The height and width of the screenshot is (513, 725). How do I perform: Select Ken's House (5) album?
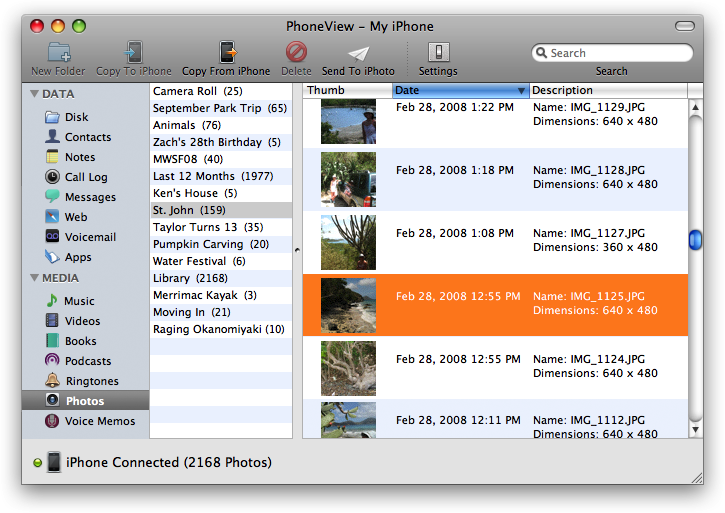(221, 193)
